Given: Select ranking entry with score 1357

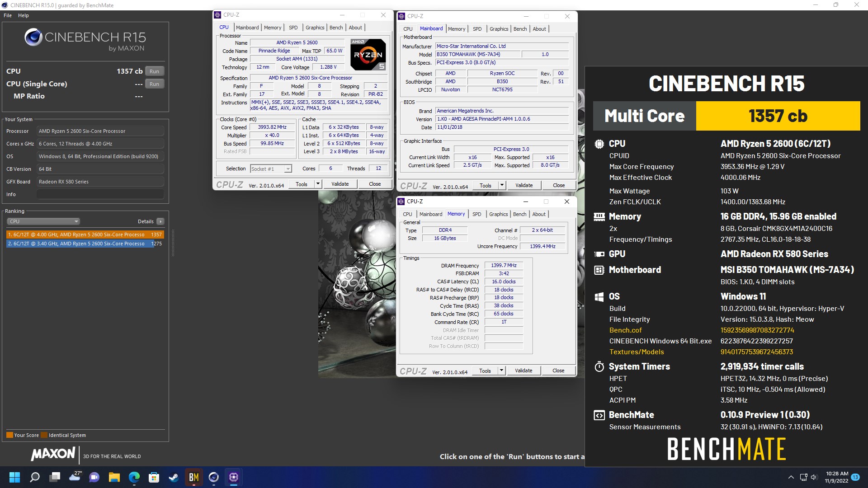Looking at the screenshot, I should [85, 235].
